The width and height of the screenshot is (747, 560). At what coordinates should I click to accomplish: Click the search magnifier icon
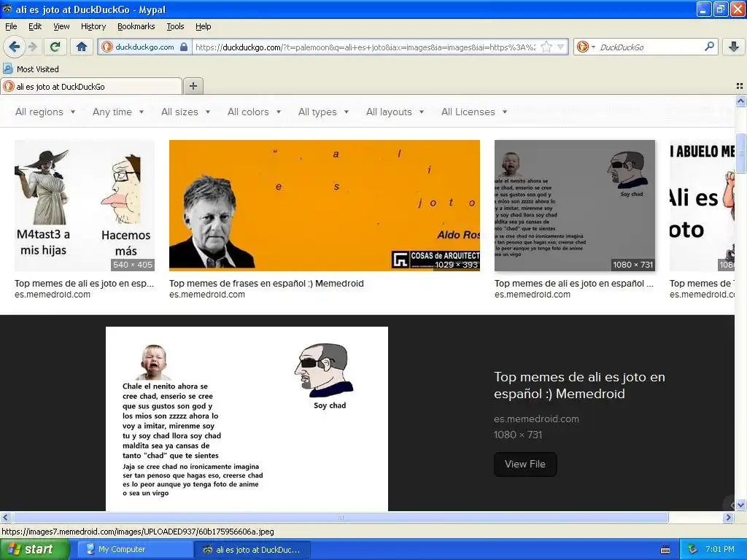(x=709, y=46)
